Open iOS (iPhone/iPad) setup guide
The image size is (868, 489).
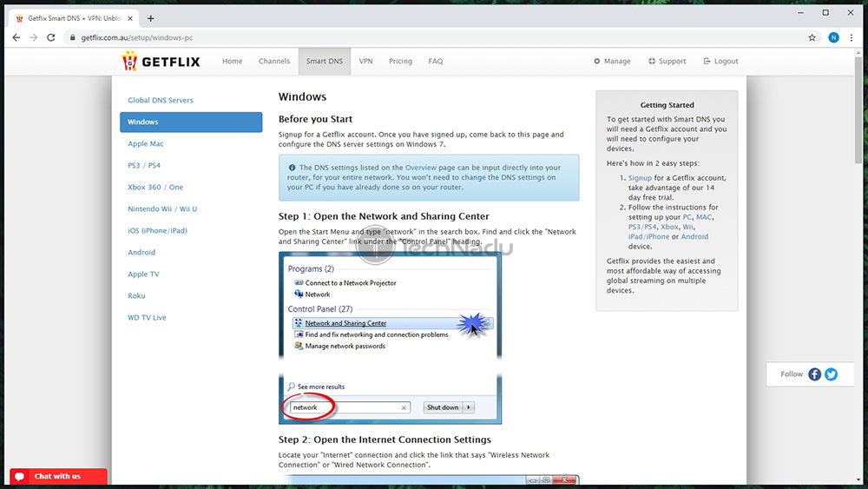tap(157, 231)
